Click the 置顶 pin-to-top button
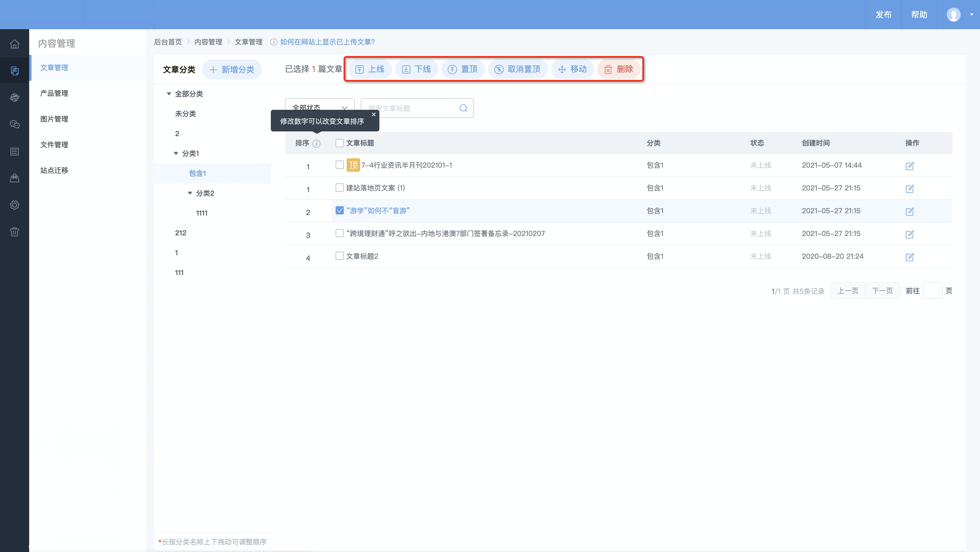This screenshot has width=980, height=552. 463,69
